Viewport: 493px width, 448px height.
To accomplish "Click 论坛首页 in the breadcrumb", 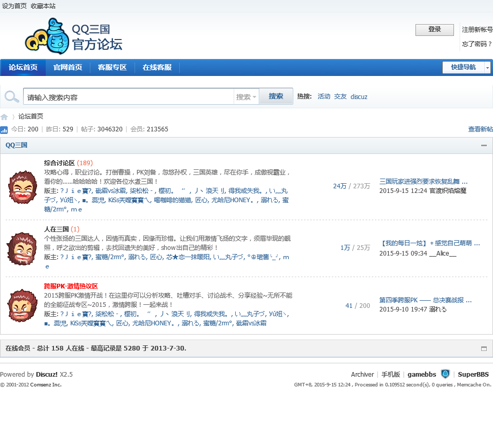I will (x=30, y=116).
